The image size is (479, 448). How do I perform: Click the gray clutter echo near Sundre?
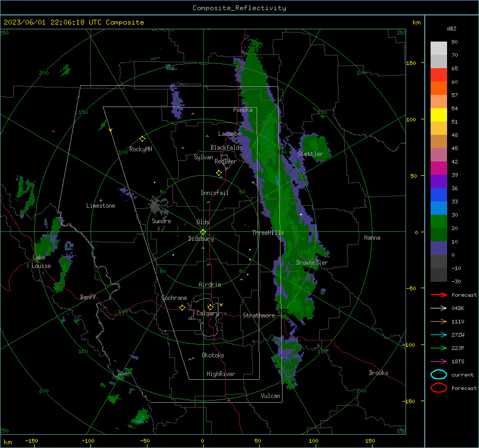(x=159, y=206)
